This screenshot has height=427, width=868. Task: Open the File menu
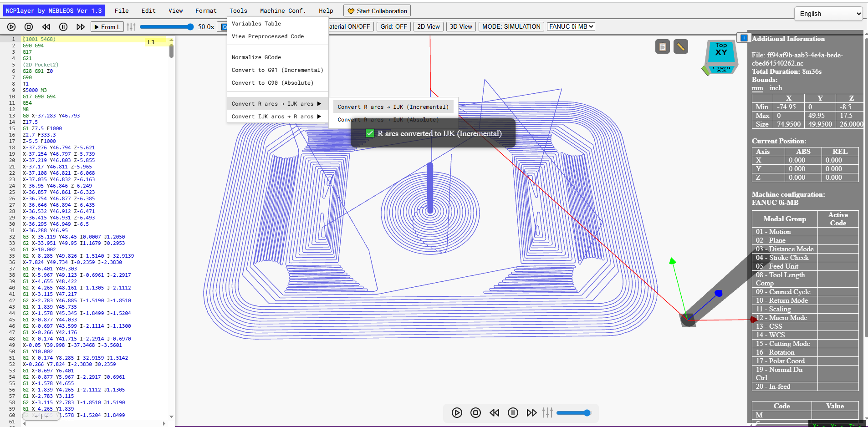coord(122,10)
